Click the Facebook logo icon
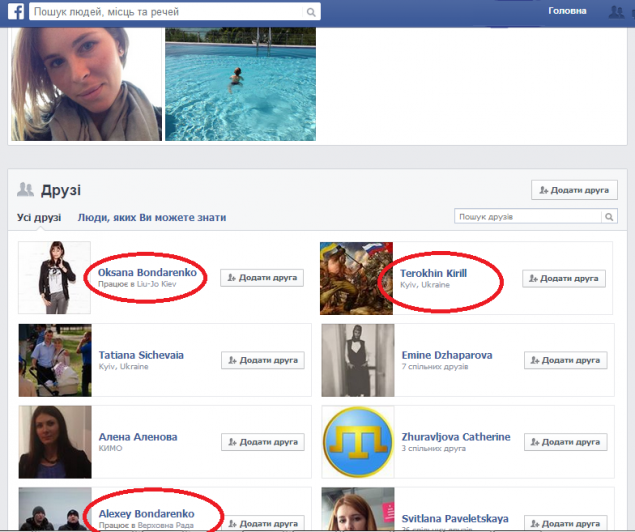The image size is (635, 532). [13, 13]
